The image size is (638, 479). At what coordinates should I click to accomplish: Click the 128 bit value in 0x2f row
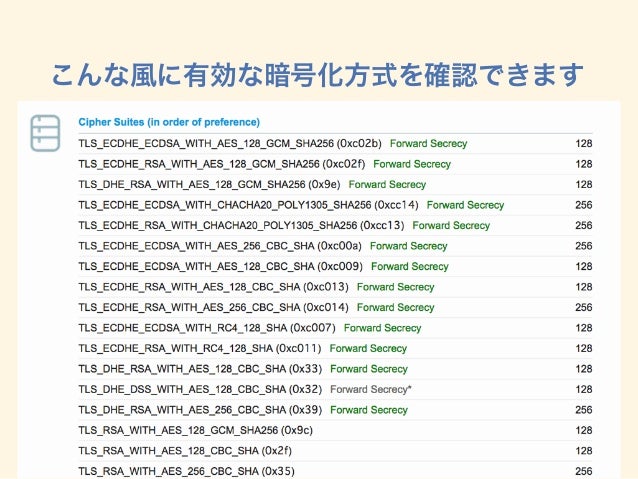584,451
